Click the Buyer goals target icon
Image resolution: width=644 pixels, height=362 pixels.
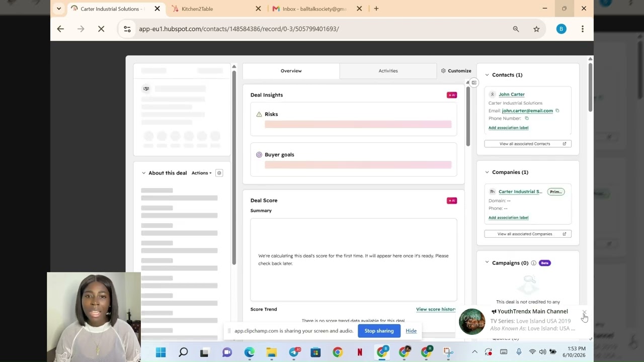click(x=259, y=155)
